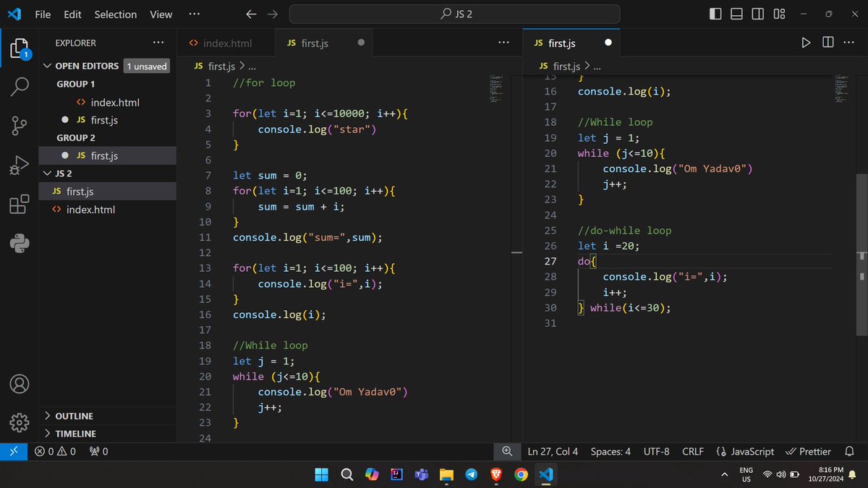Open the Explorer view in activity bar

coord(20,48)
